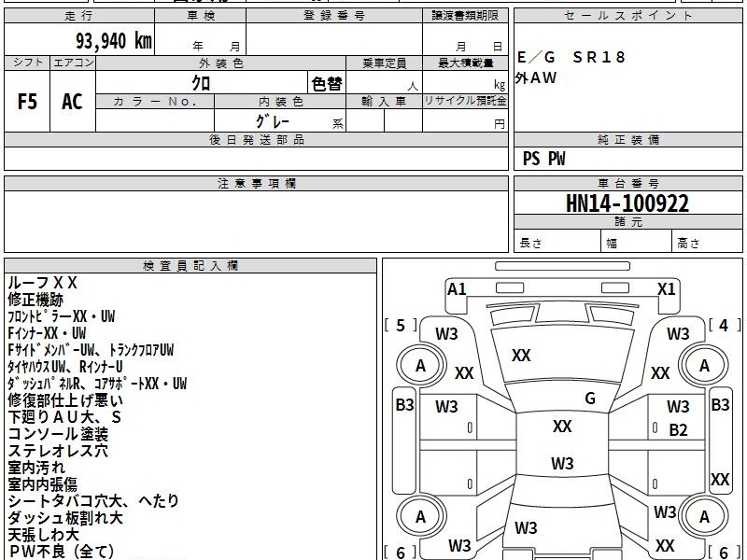Select the AC air conditioner value

73,102
